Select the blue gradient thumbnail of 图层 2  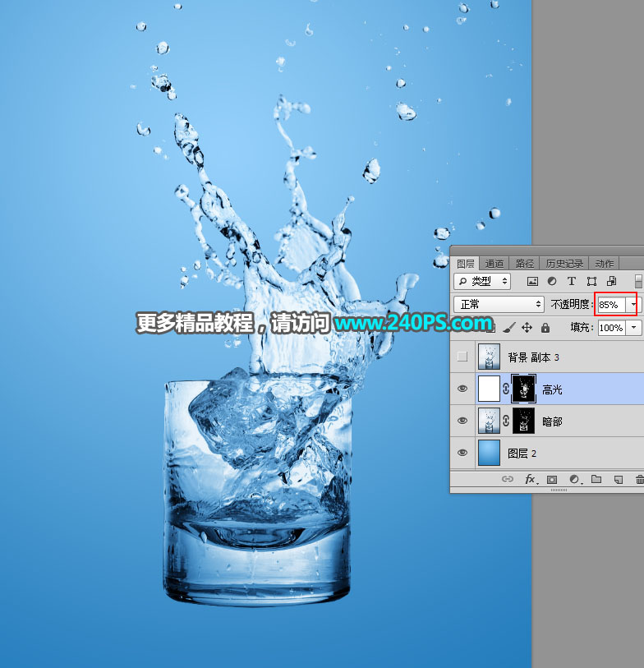click(x=489, y=453)
